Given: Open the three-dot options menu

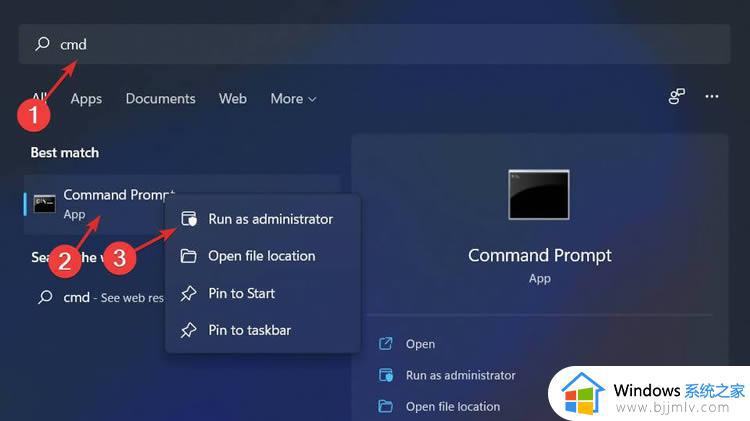Looking at the screenshot, I should click(712, 97).
